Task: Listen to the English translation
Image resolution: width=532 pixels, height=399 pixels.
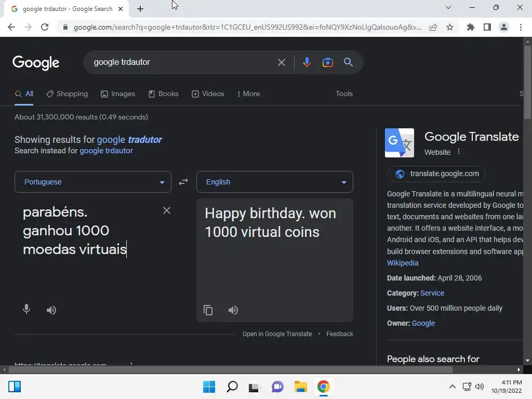Action: (x=233, y=310)
